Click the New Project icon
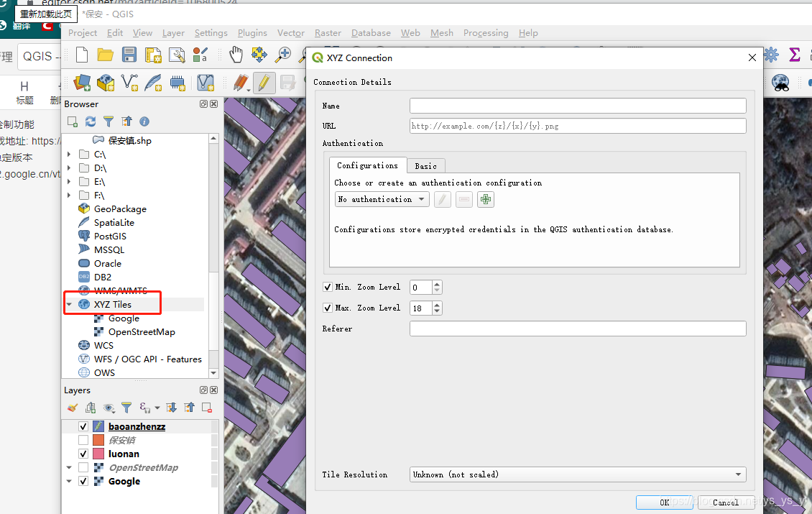Screen dimensions: 812x514 coord(82,55)
